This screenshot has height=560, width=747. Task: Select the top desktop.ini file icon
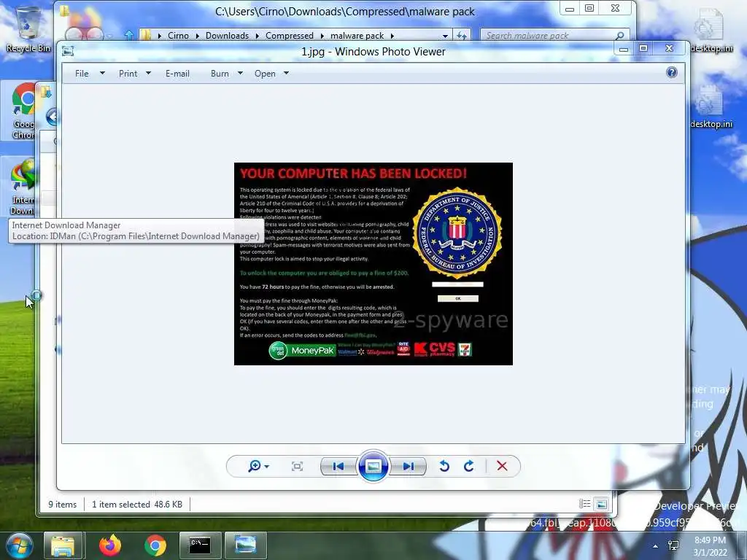[711, 29]
